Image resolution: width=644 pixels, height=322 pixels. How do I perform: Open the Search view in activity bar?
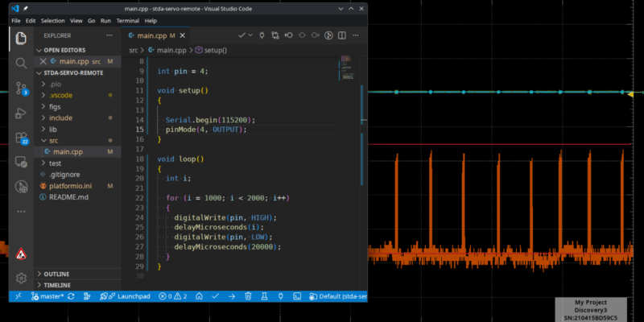point(22,64)
